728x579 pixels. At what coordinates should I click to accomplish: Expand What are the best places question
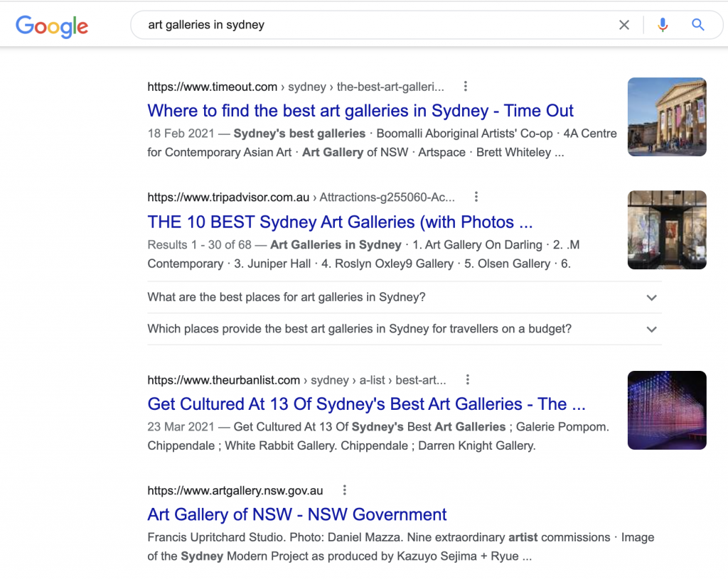[405, 297]
